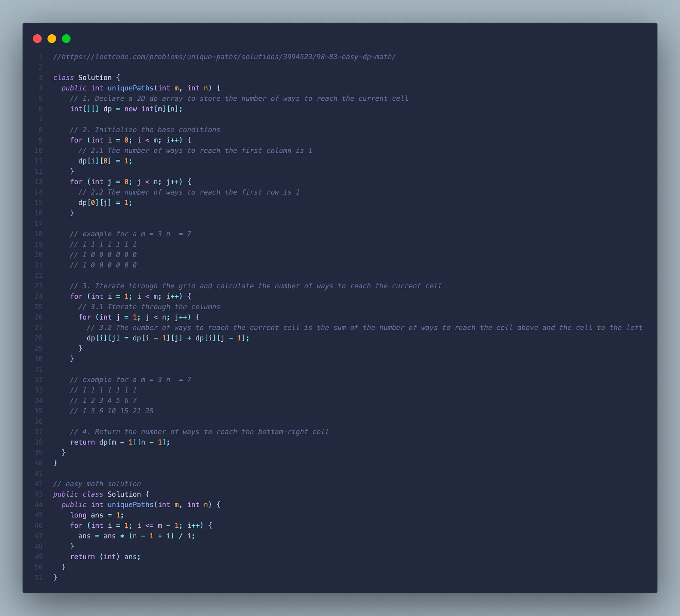
Task: Click the 'dp[i][0] = 1;' statement
Action: pyautogui.click(x=105, y=161)
